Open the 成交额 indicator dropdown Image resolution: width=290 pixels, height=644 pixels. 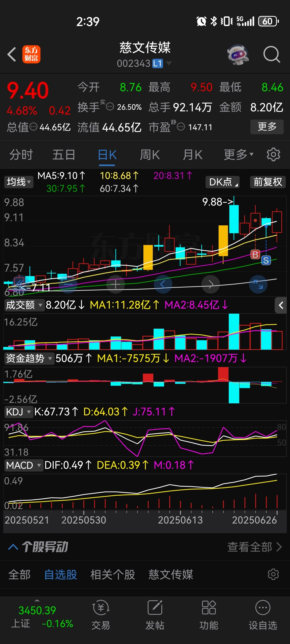(x=24, y=305)
